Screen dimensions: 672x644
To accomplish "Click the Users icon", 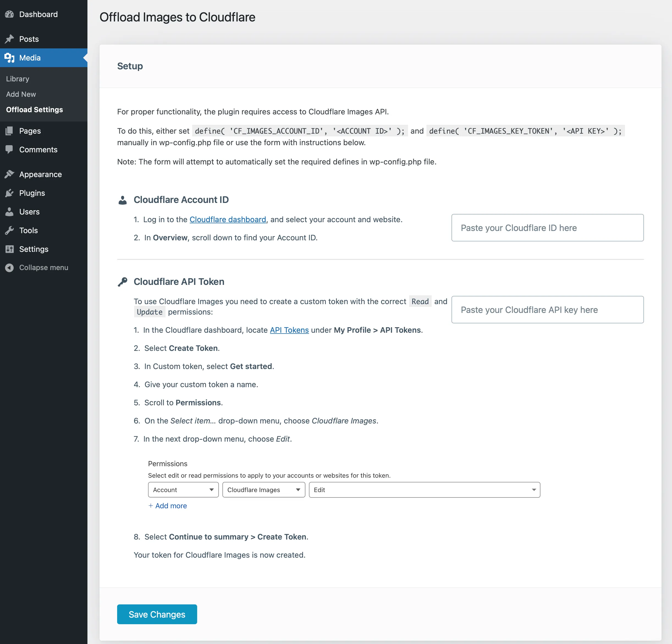I will (x=10, y=211).
